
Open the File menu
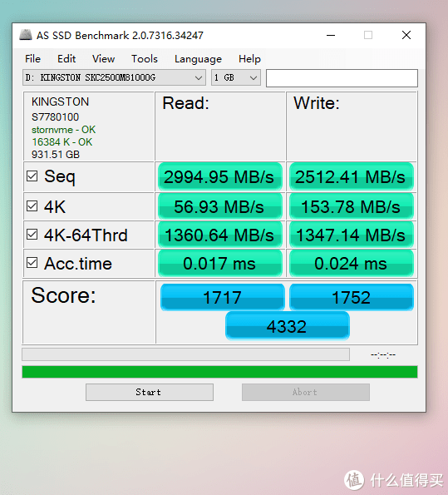[x=32, y=59]
